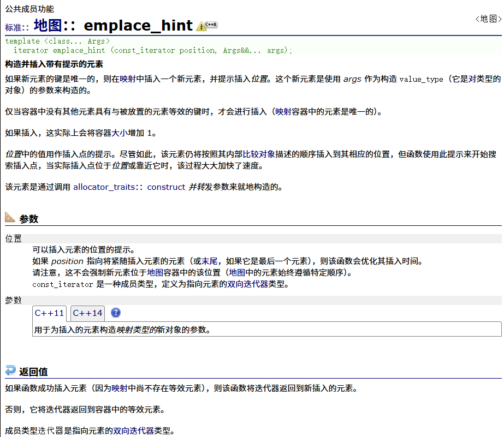This screenshot has height=437, width=504.
Task: Click the 位置 parameter name row
Action: [x=253, y=238]
